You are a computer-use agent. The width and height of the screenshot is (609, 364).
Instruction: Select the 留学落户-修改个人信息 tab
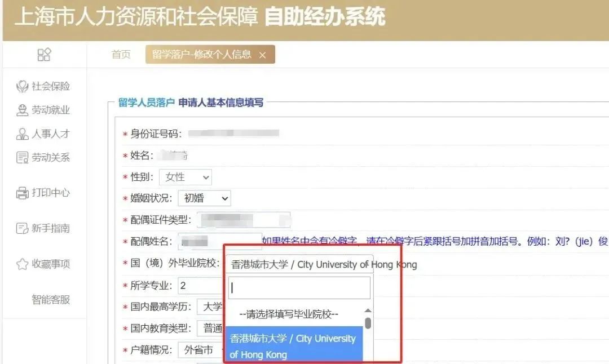coord(200,55)
